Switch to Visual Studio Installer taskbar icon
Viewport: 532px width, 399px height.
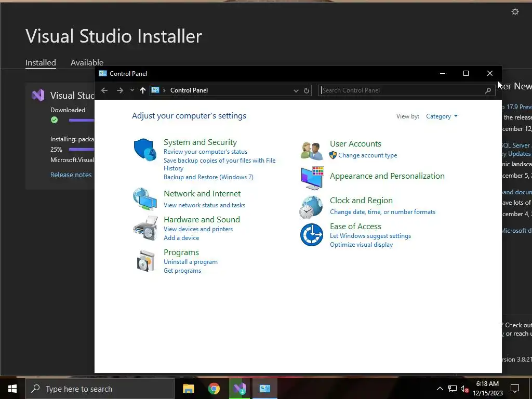(x=239, y=389)
